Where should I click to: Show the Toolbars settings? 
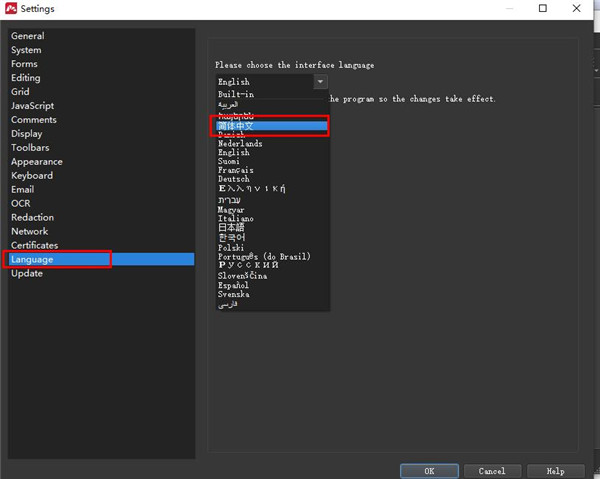click(30, 148)
